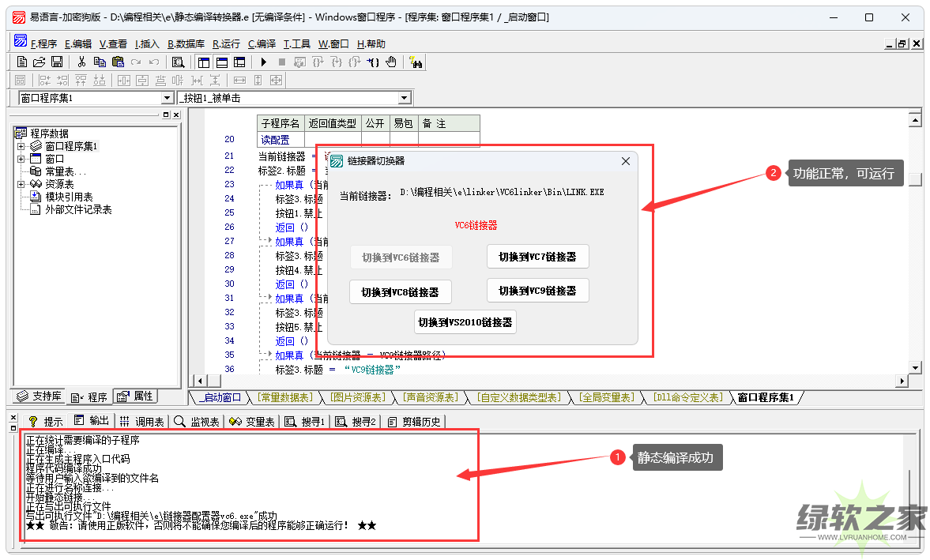
Task: Click 切换到VC7链接器 button
Action: tap(537, 257)
